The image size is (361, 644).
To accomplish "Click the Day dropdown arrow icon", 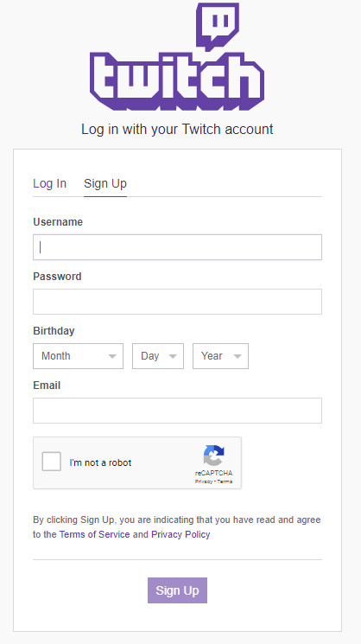I will pos(173,356).
